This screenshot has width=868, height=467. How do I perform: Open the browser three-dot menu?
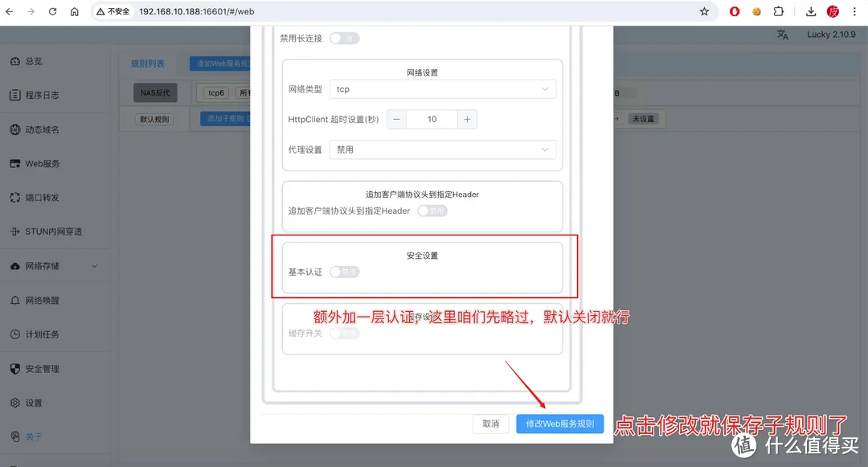854,11
